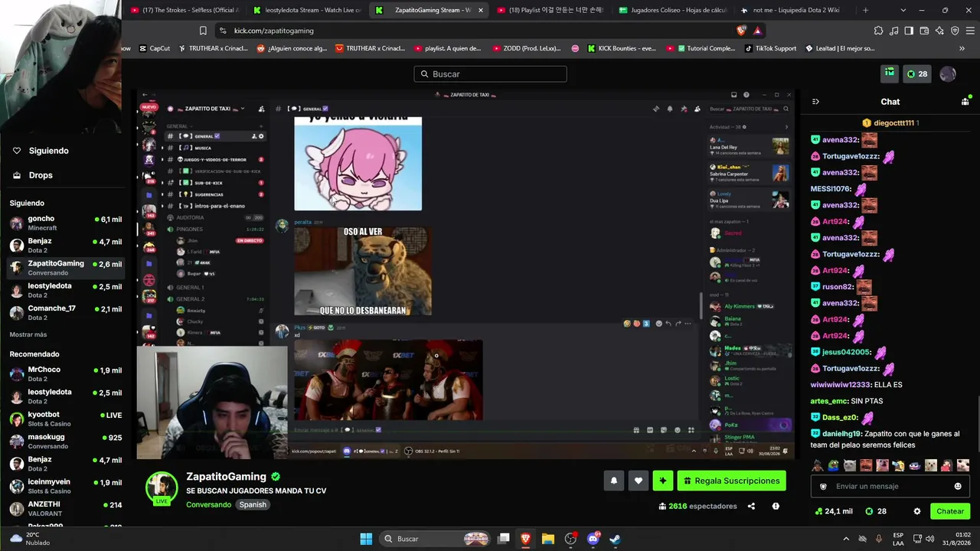Image resolution: width=980 pixels, height=551 pixels.
Task: Toggle the volume speaker icon in the system tray
Action: tap(929, 539)
